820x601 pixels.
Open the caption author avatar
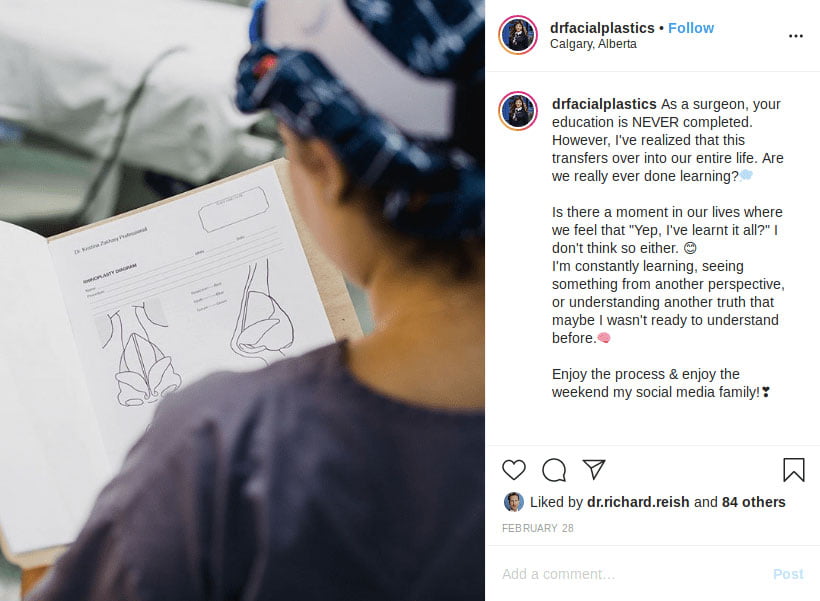[518, 110]
